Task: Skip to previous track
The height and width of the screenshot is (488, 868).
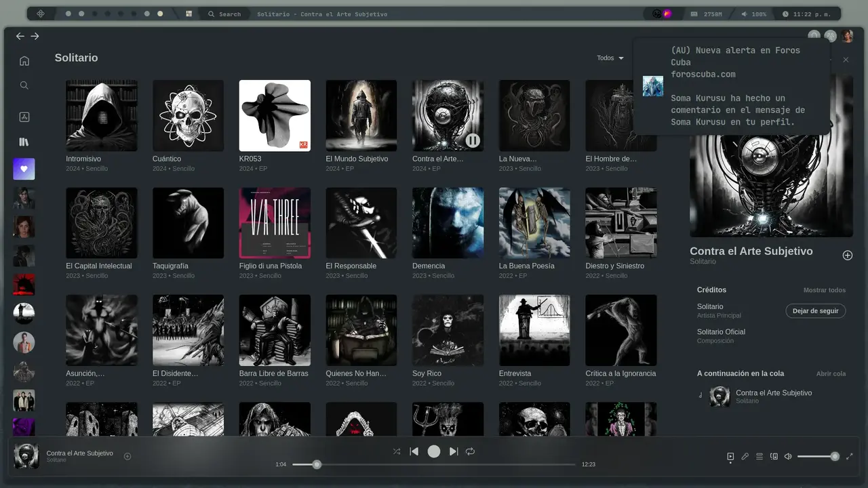Action: click(x=414, y=451)
